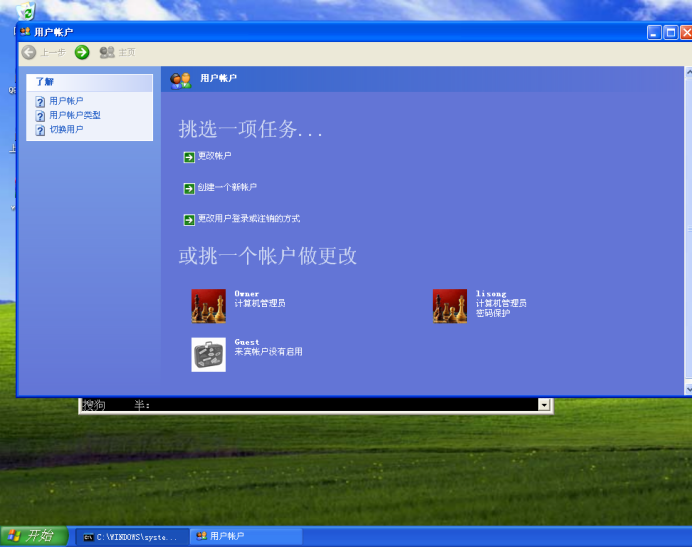This screenshot has width=693, height=547.
Task: Click the 用户帐户 taskbar button
Action: click(246, 536)
